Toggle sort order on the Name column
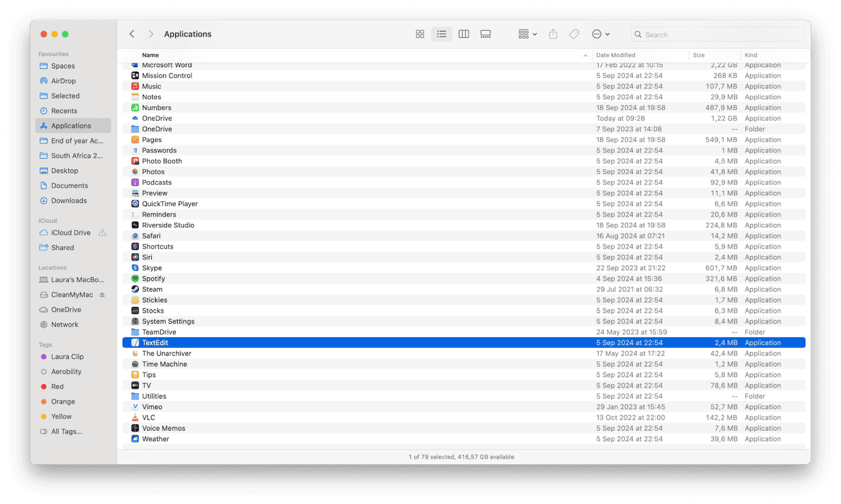841x504 pixels. 150,55
